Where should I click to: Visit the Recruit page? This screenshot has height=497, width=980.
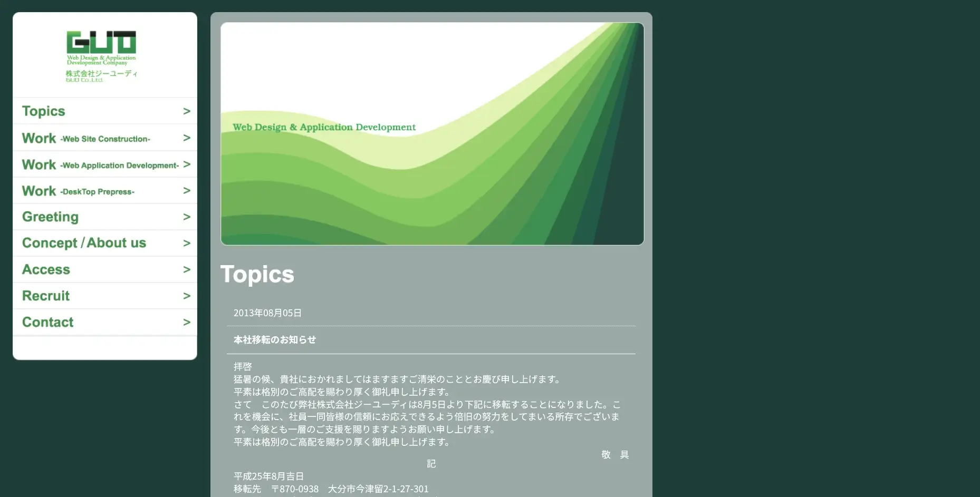coord(46,296)
